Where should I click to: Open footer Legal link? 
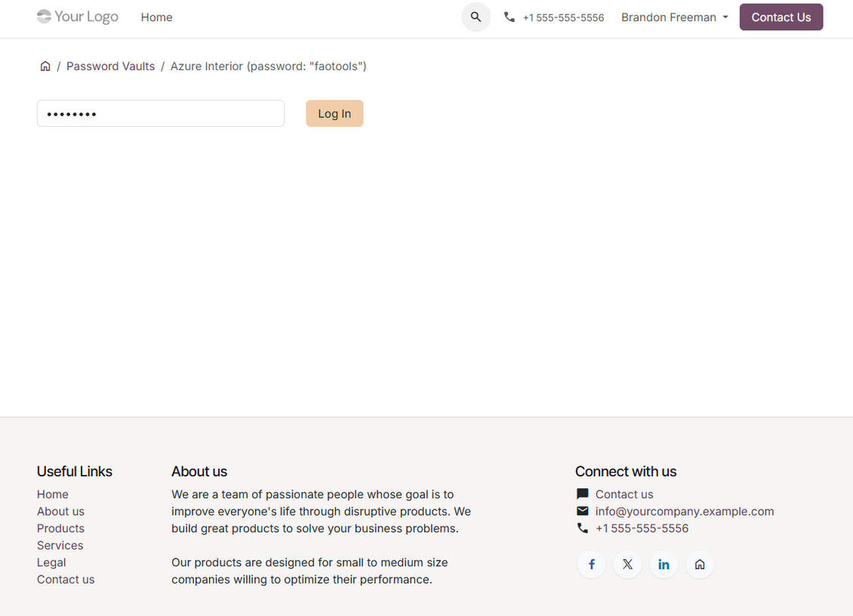tap(51, 562)
